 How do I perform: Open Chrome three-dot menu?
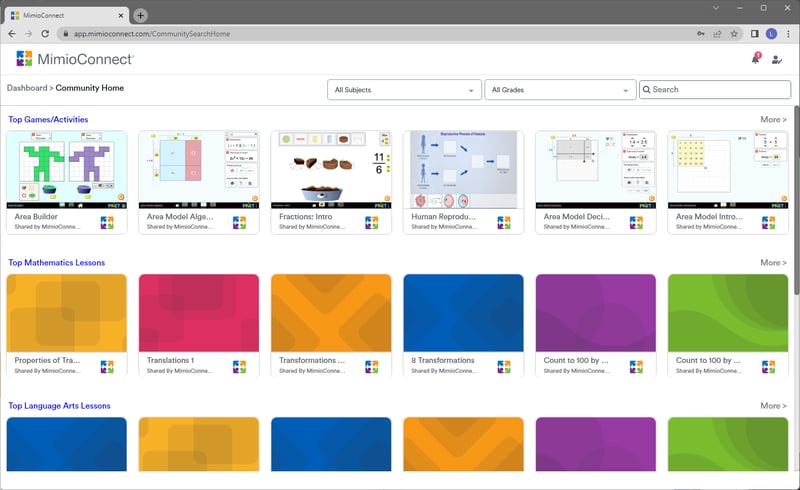788,34
